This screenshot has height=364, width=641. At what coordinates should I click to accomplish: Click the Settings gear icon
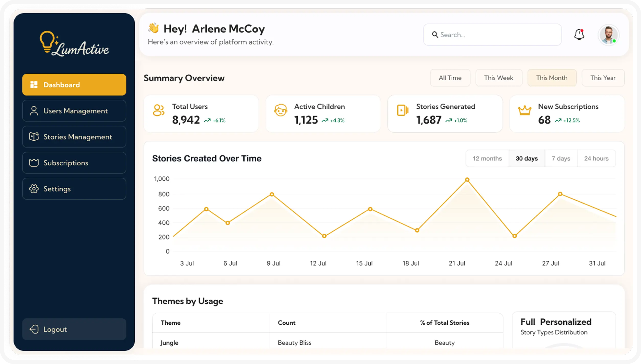click(x=34, y=189)
